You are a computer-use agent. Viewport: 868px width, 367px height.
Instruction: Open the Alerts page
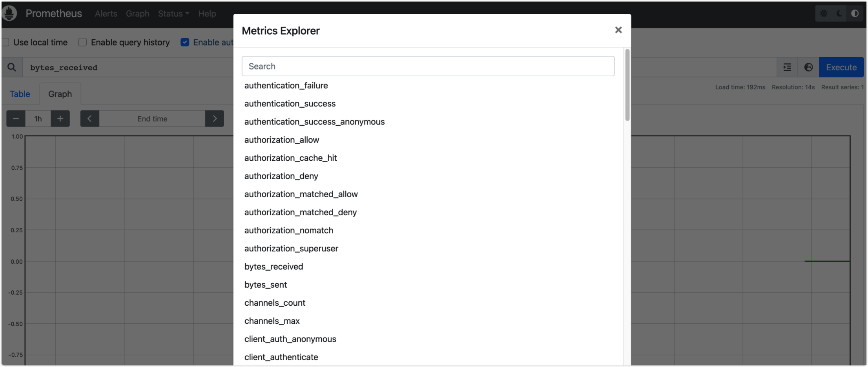[106, 13]
